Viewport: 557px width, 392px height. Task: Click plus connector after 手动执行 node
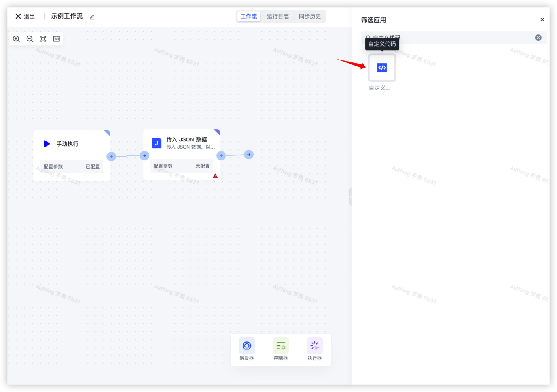click(x=111, y=156)
